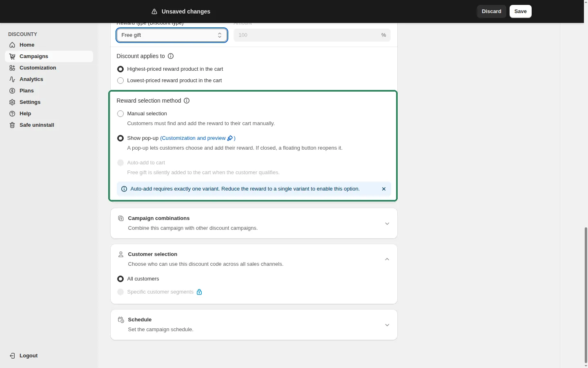The width and height of the screenshot is (588, 368).
Task: Choose Manual selection radio button
Action: coord(120,114)
